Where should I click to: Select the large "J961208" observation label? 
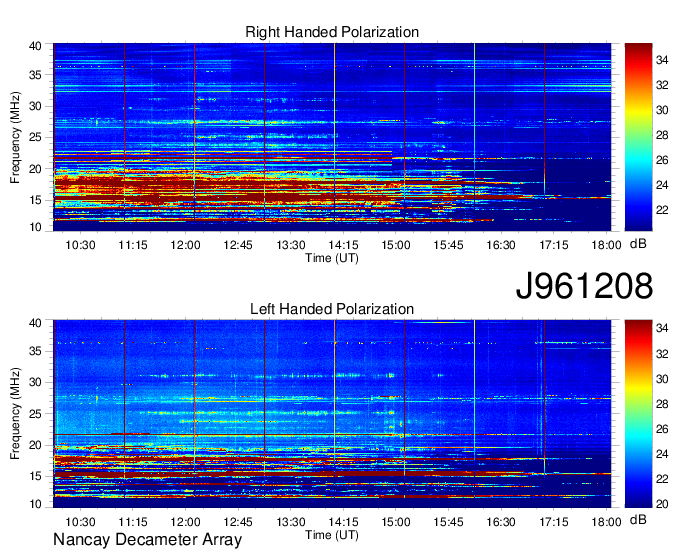584,286
